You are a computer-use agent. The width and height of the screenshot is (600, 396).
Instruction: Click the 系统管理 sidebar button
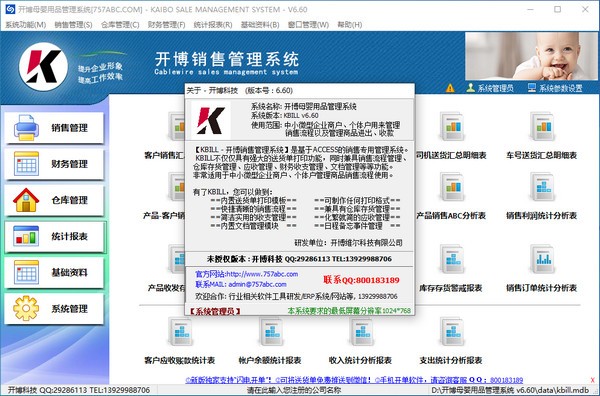point(54,309)
